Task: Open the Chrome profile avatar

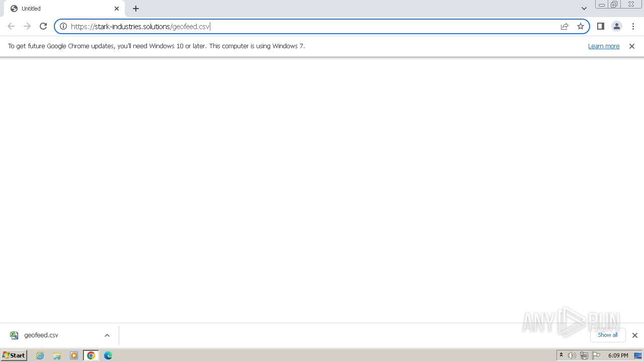Action: pos(616,26)
